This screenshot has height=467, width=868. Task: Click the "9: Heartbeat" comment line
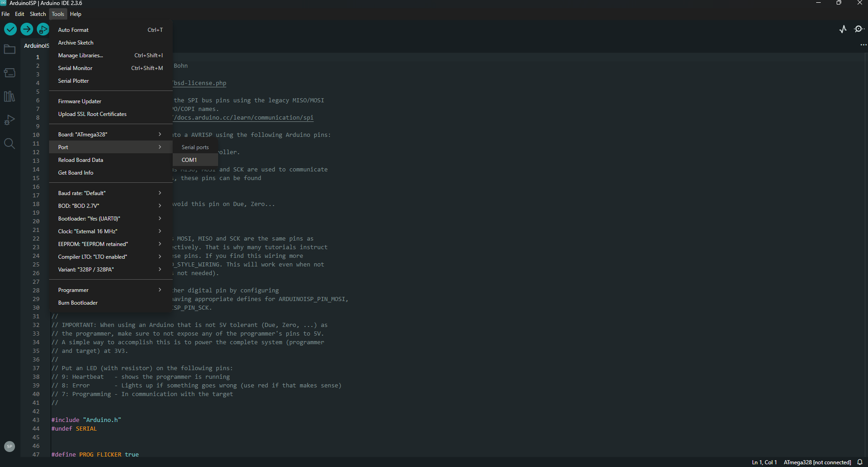pos(140,377)
